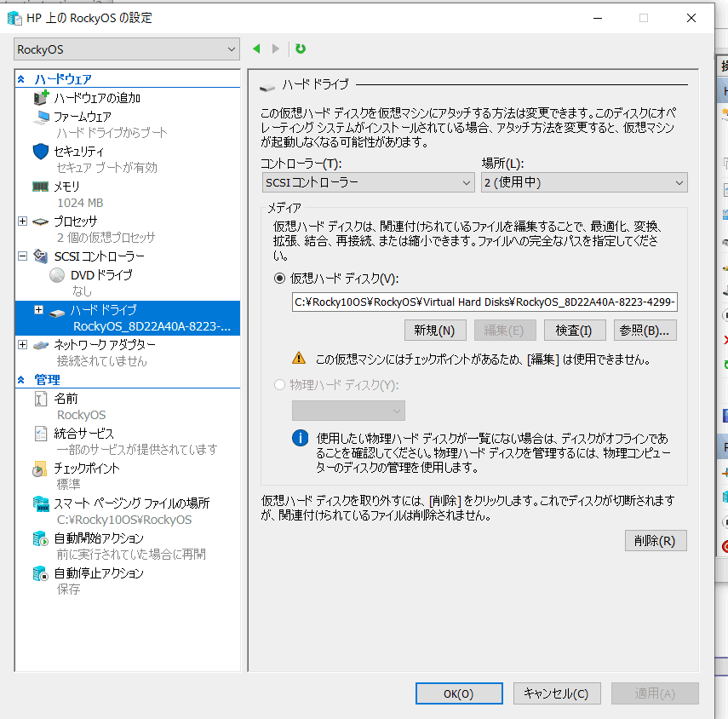Open the physical hard disk dropdown
The width and height of the screenshot is (728, 719).
pos(348,411)
